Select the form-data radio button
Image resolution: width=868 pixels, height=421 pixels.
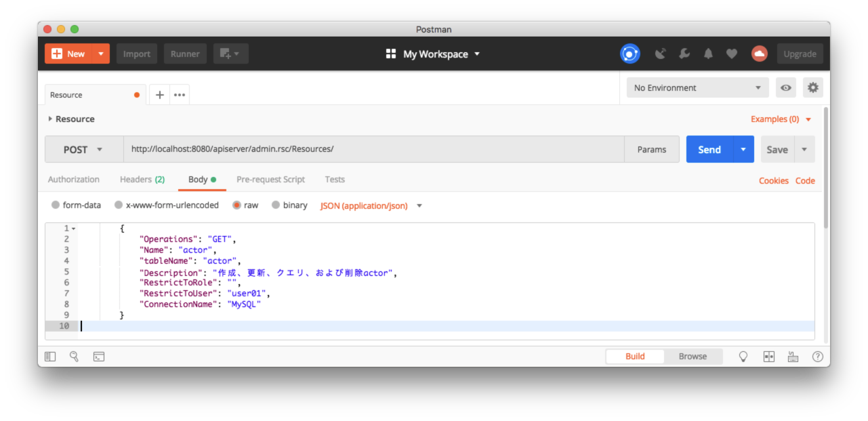[x=56, y=205]
